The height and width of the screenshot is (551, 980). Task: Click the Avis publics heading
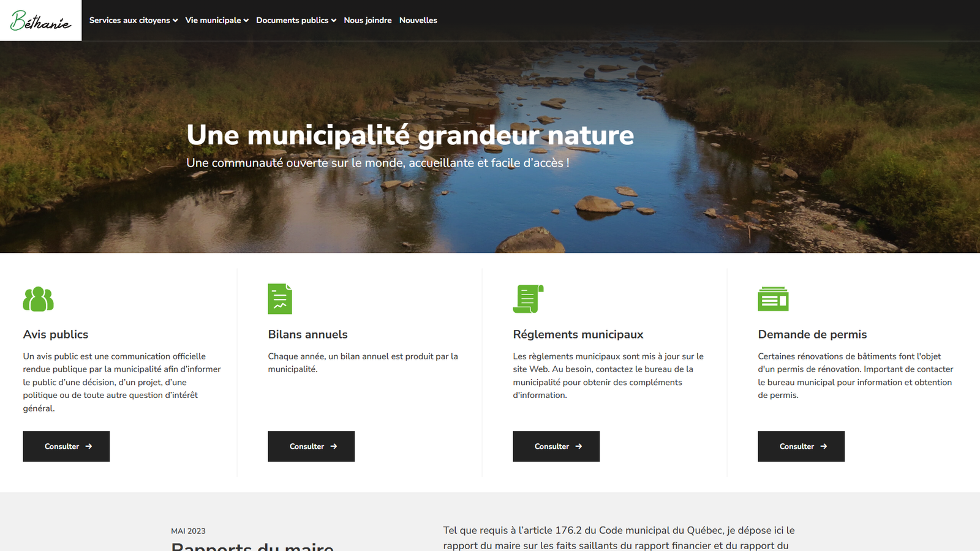coord(56,334)
